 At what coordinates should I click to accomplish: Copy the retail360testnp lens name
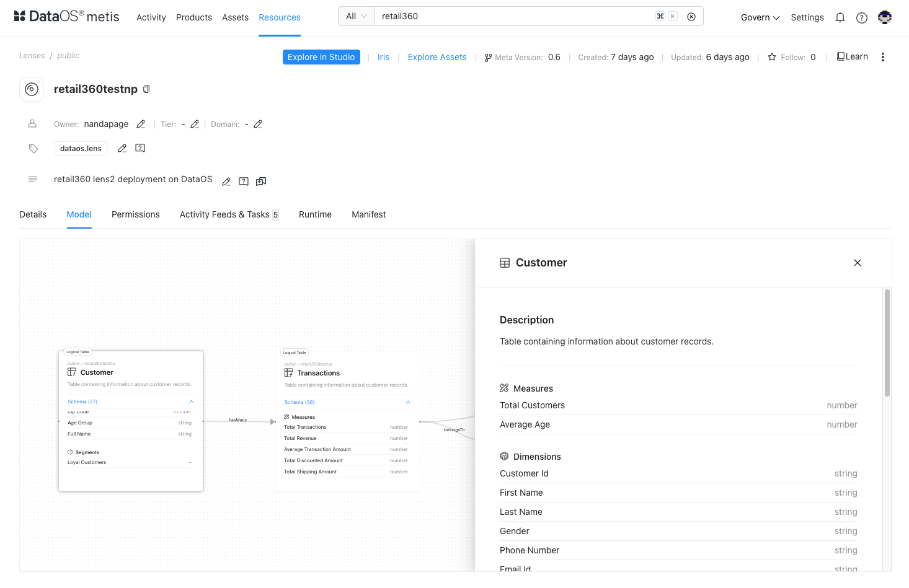pyautogui.click(x=146, y=89)
